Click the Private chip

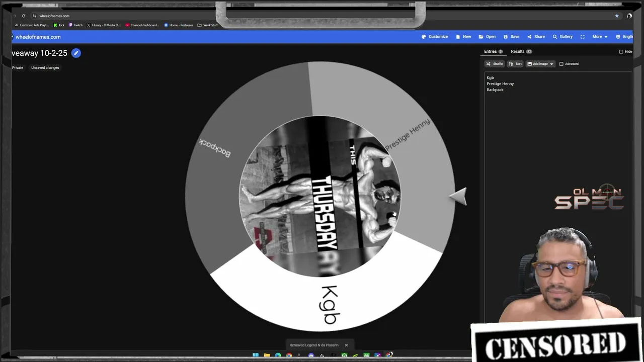(x=18, y=67)
